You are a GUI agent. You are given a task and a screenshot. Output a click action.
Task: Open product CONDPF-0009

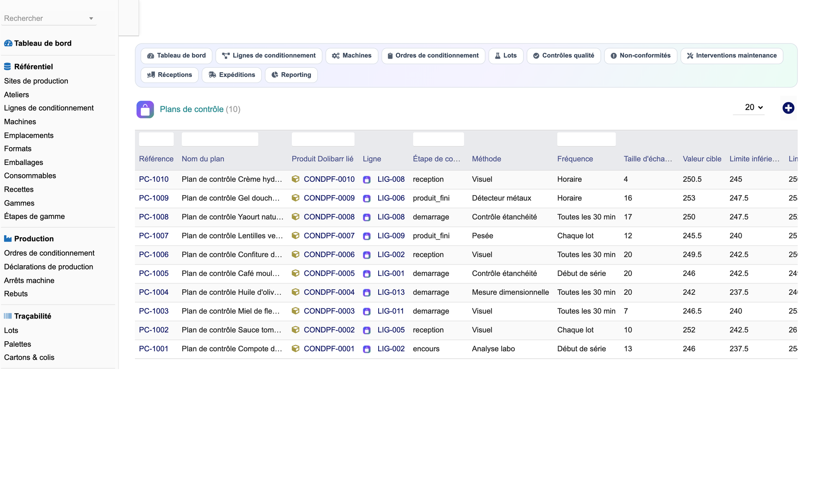click(x=329, y=198)
